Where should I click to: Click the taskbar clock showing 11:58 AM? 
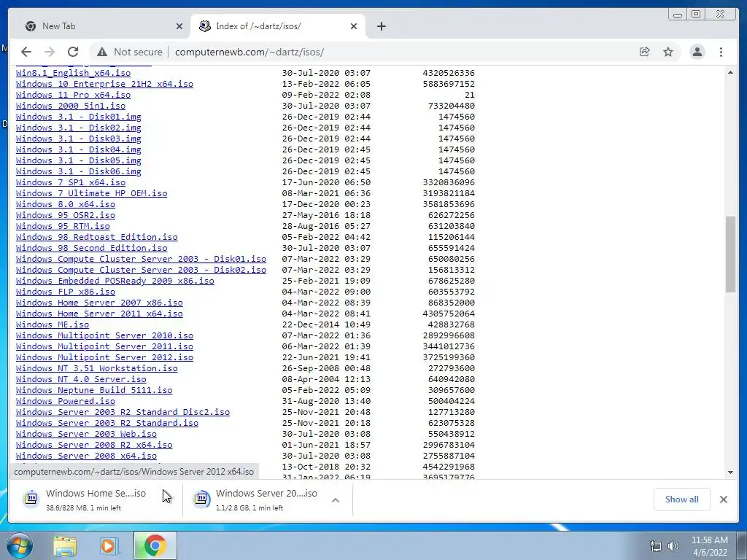[709, 546]
